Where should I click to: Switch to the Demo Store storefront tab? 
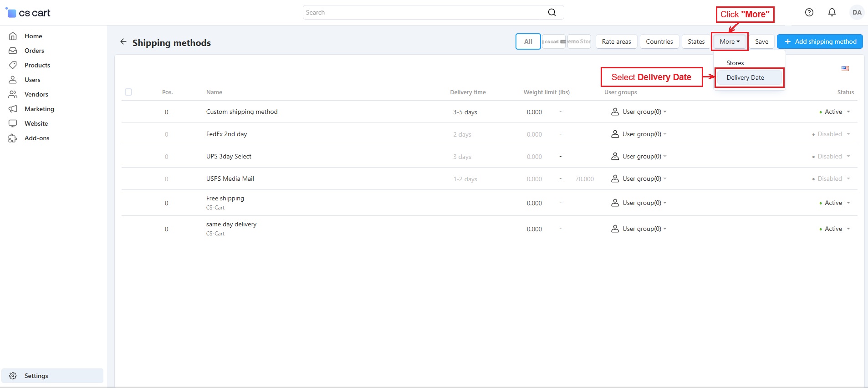(x=579, y=41)
